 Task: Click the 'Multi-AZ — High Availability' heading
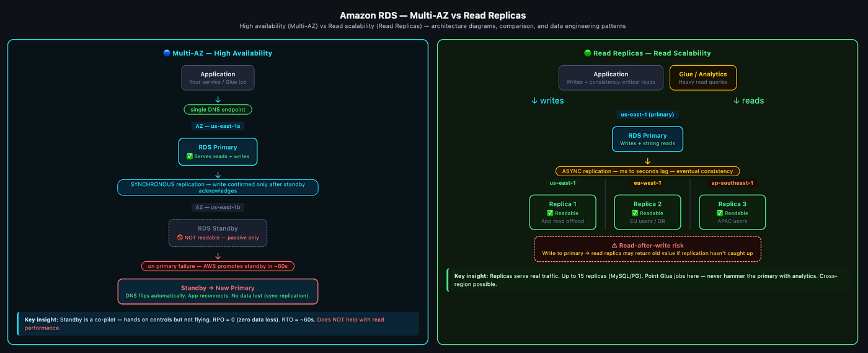222,53
